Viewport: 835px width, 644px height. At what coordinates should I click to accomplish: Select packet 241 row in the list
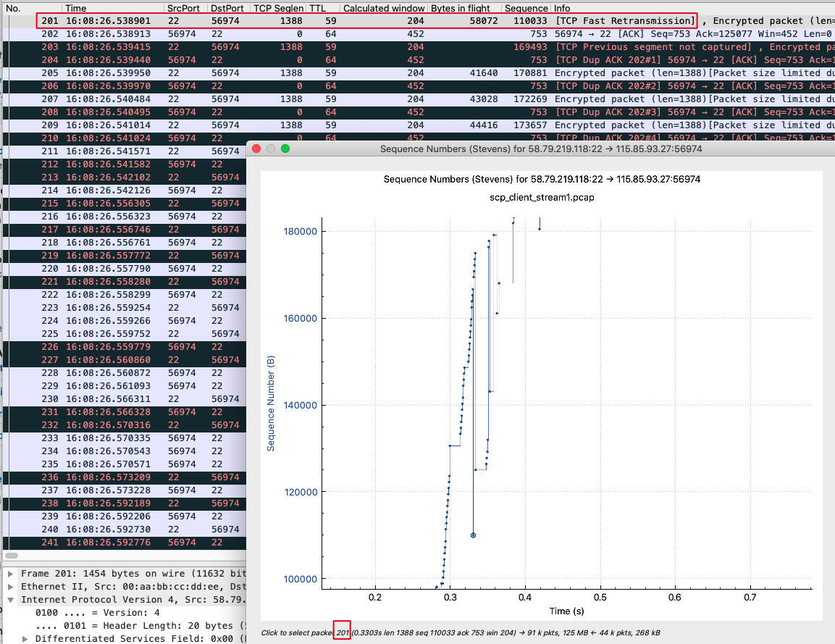click(x=123, y=543)
